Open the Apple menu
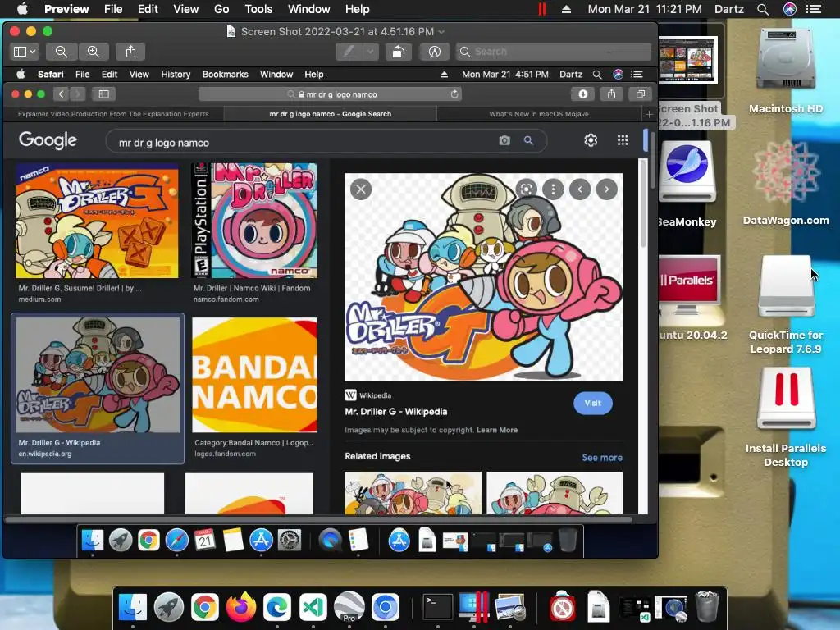840x630 pixels. tap(21, 9)
